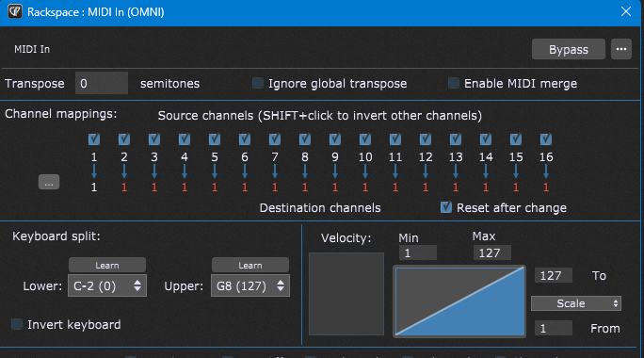Uncheck source channel 5 checkbox
Screen dimensions: 644x358
(x=215, y=138)
